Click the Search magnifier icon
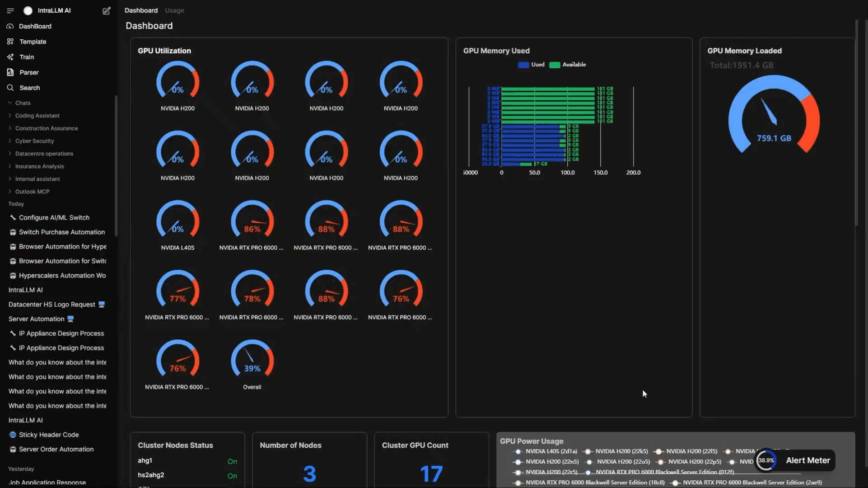The height and width of the screenshot is (488, 868). pos(10,88)
